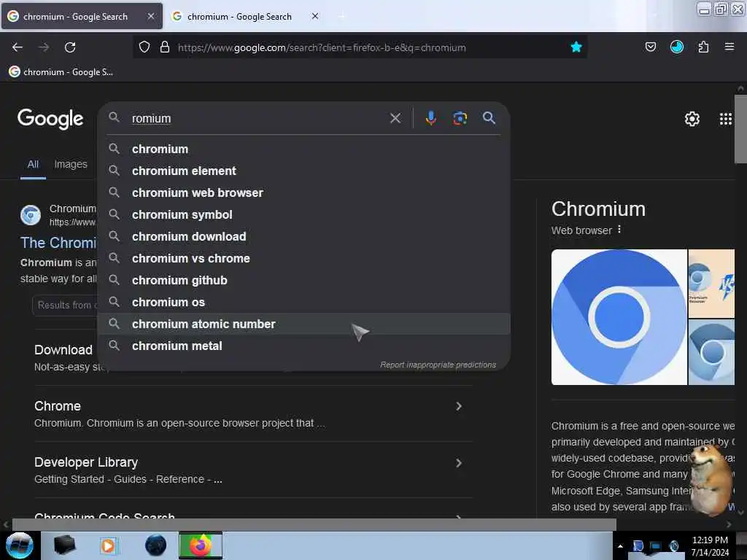Go back using the browser back arrow
The width and height of the screenshot is (747, 560).
[x=18, y=47]
